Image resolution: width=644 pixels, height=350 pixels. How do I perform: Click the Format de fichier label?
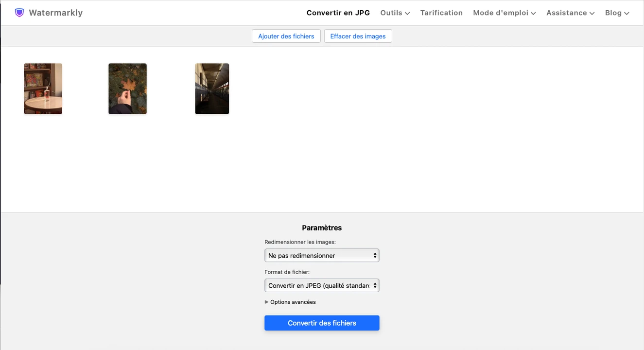coord(287,272)
